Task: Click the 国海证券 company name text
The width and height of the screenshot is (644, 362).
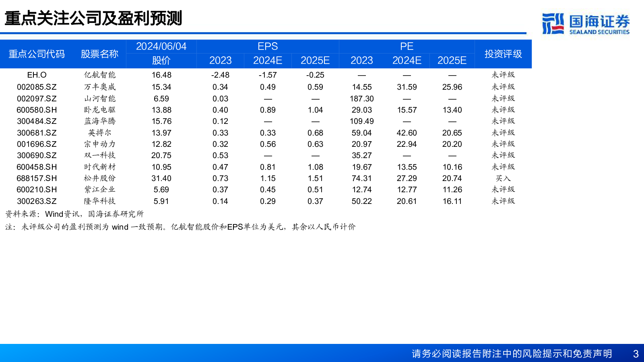Action: tap(599, 21)
